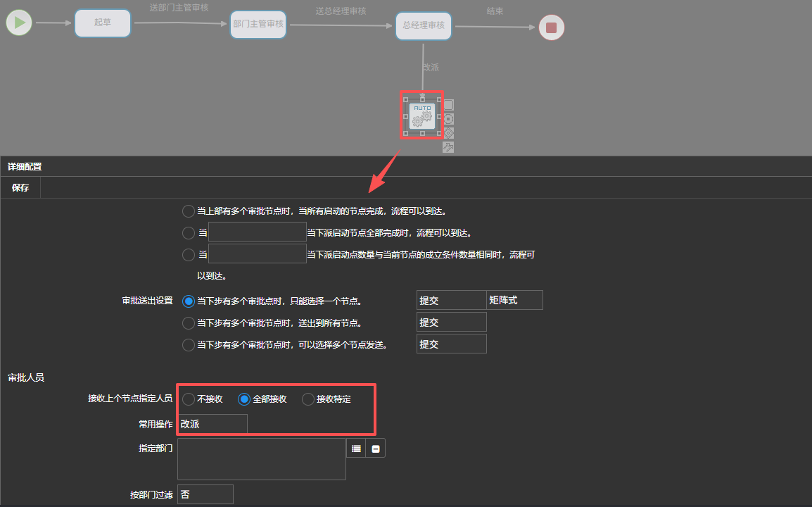Viewport: 812px width, 507px height.
Task: Add an end node from AUTO node's side toolbar
Action: 448,119
